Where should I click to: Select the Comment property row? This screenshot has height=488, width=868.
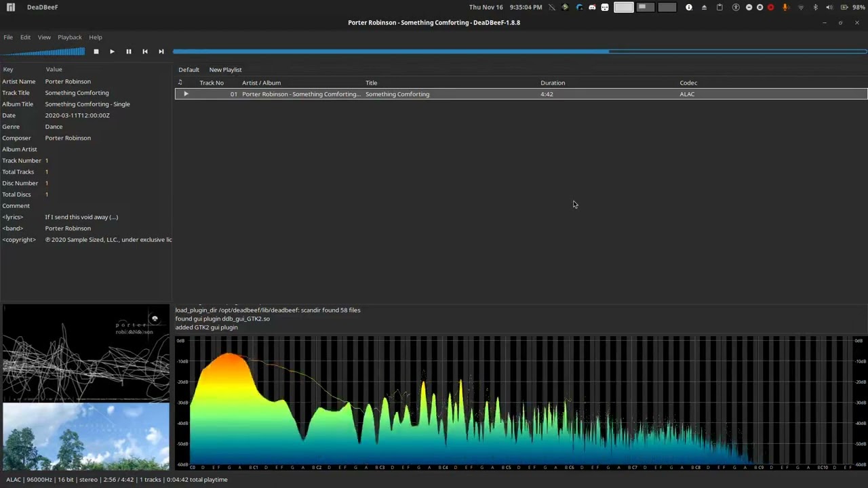click(86, 206)
